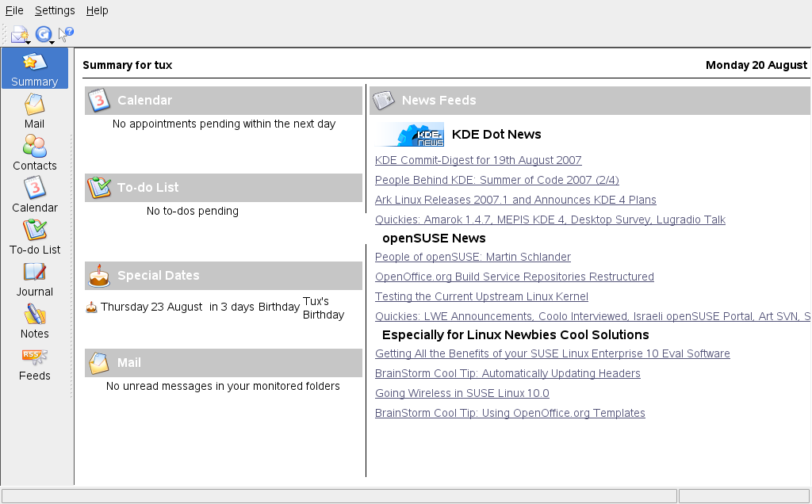Select the Summary sidebar icon
The width and height of the screenshot is (812, 504).
click(34, 70)
